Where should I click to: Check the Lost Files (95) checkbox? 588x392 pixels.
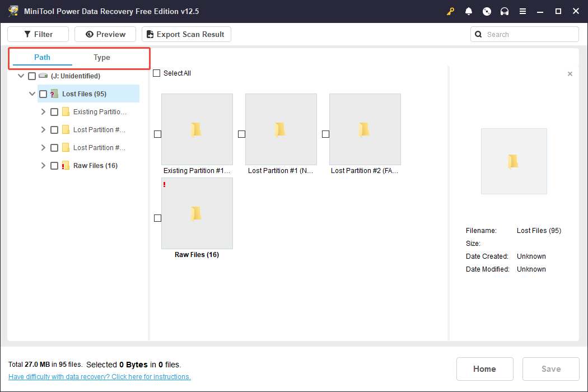tap(43, 94)
